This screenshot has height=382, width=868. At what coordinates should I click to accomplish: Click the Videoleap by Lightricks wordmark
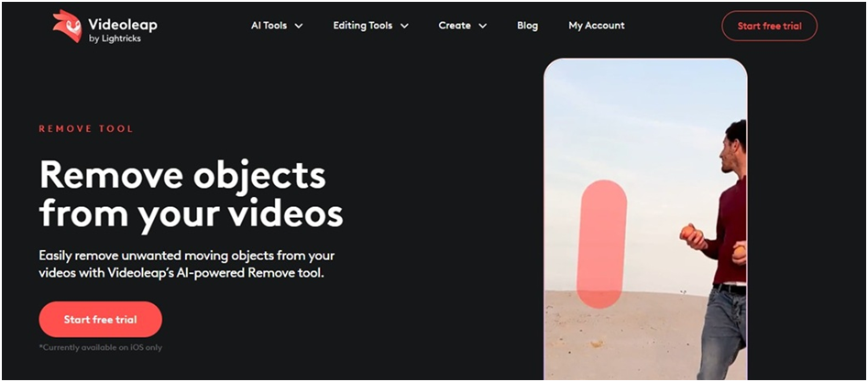click(x=122, y=30)
